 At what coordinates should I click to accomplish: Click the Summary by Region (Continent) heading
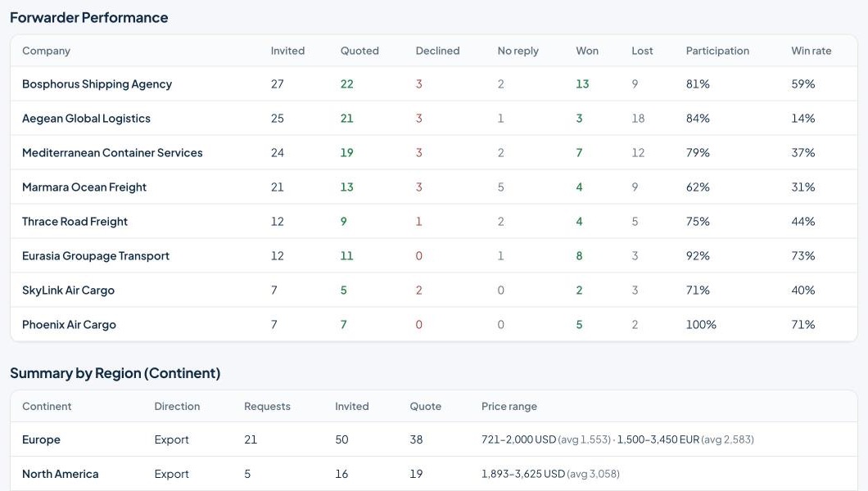coord(115,373)
